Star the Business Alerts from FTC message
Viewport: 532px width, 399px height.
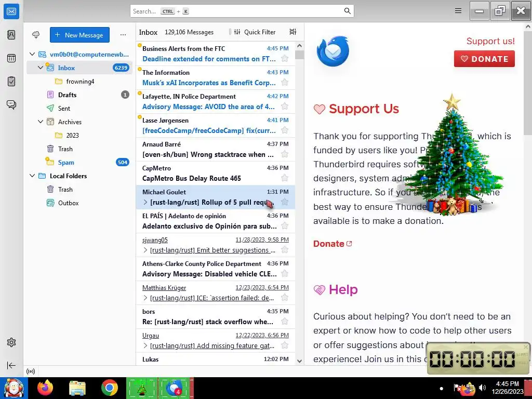(x=285, y=59)
